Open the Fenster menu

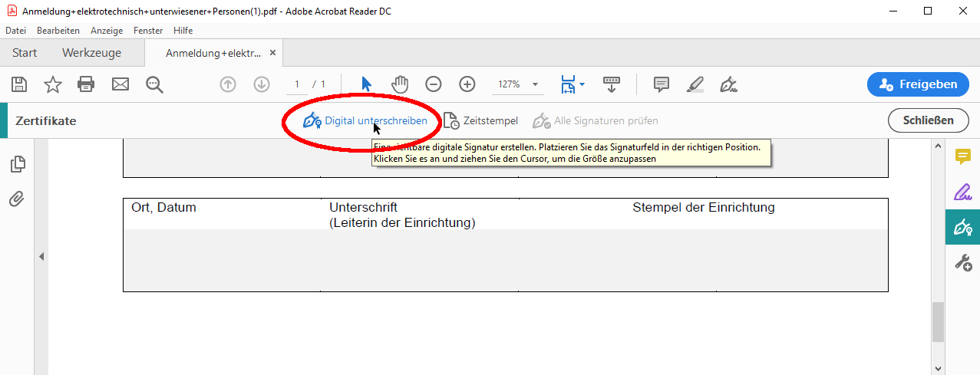pyautogui.click(x=148, y=31)
